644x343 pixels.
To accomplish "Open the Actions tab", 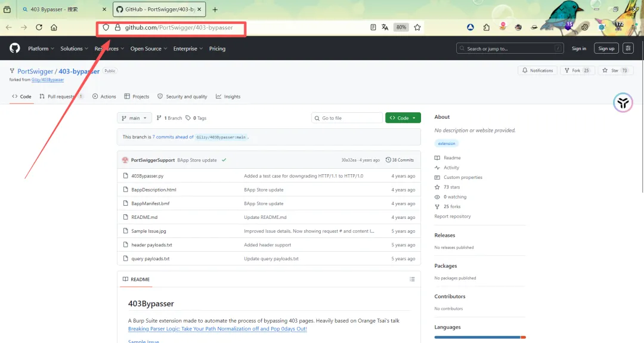I will (x=104, y=97).
